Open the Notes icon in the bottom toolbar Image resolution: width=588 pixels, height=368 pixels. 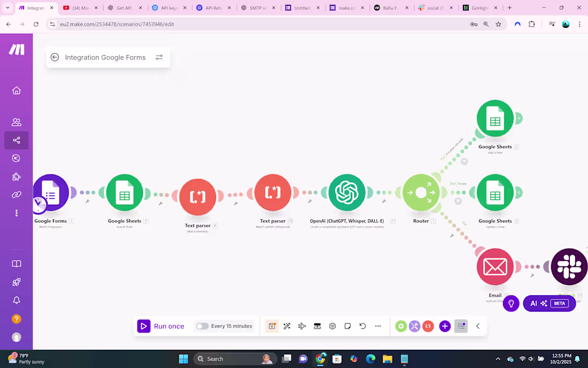click(x=347, y=326)
